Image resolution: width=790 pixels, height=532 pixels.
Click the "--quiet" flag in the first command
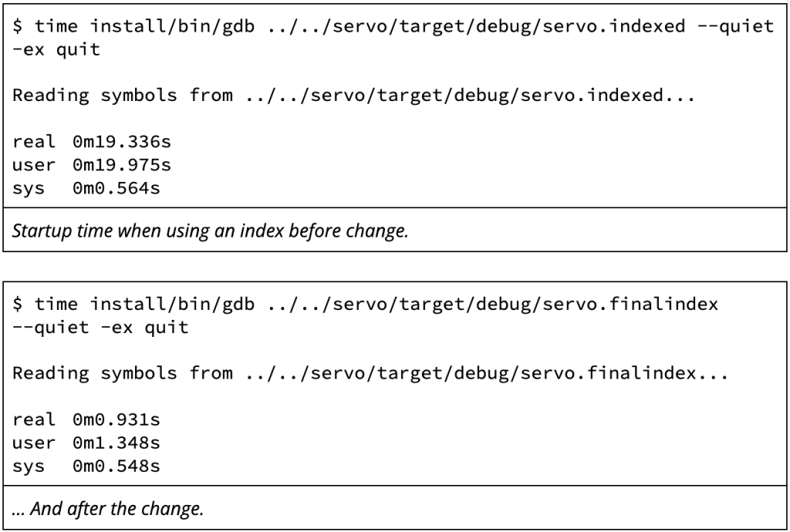tap(735, 26)
